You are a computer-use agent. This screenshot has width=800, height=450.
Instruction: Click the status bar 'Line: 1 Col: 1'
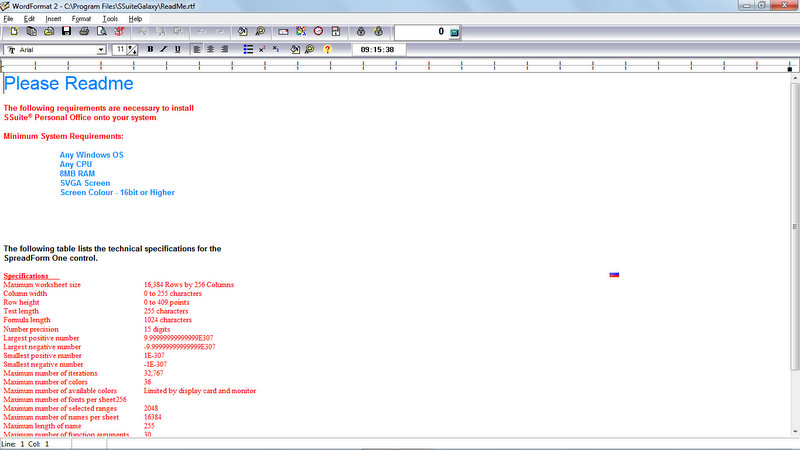pyautogui.click(x=26, y=444)
